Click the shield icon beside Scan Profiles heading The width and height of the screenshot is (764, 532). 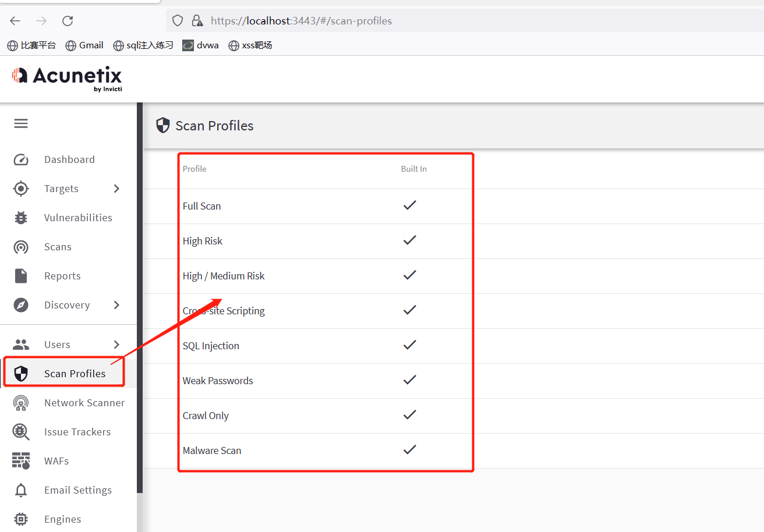coord(163,126)
